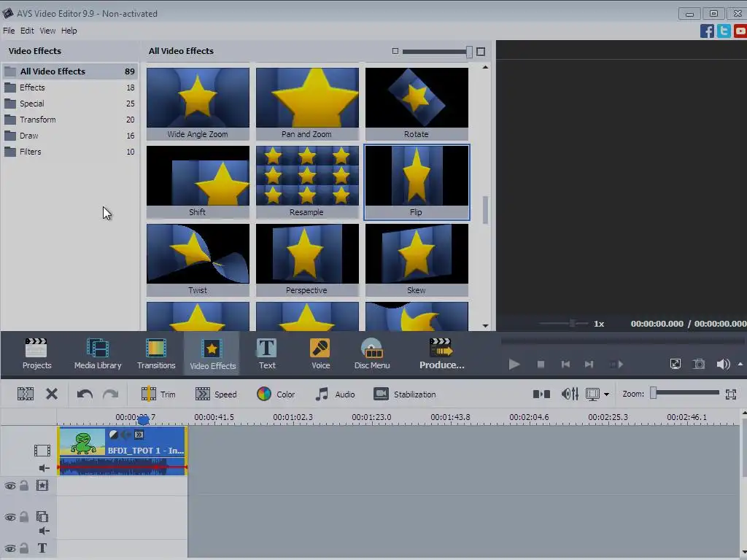Select the Transform folder
747x560 pixels.
(70, 120)
